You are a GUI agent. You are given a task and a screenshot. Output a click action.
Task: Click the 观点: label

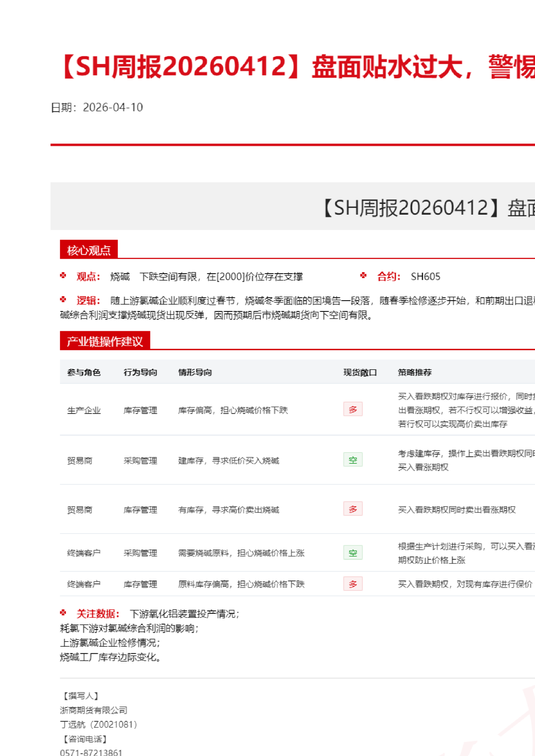pos(88,276)
